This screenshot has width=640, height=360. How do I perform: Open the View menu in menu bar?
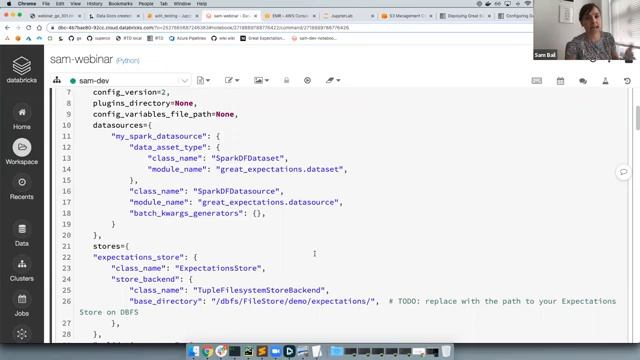point(76,4)
